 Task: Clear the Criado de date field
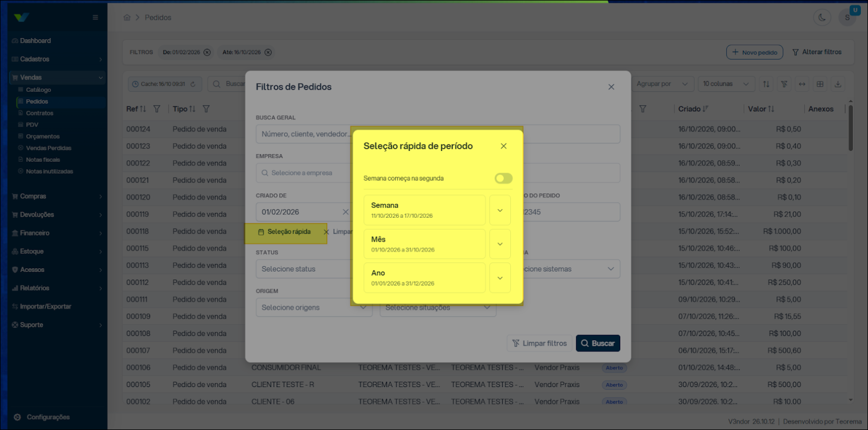[x=345, y=212]
